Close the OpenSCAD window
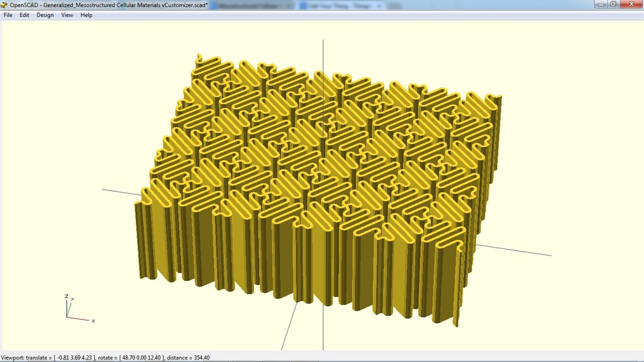644x362 pixels. click(631, 4)
